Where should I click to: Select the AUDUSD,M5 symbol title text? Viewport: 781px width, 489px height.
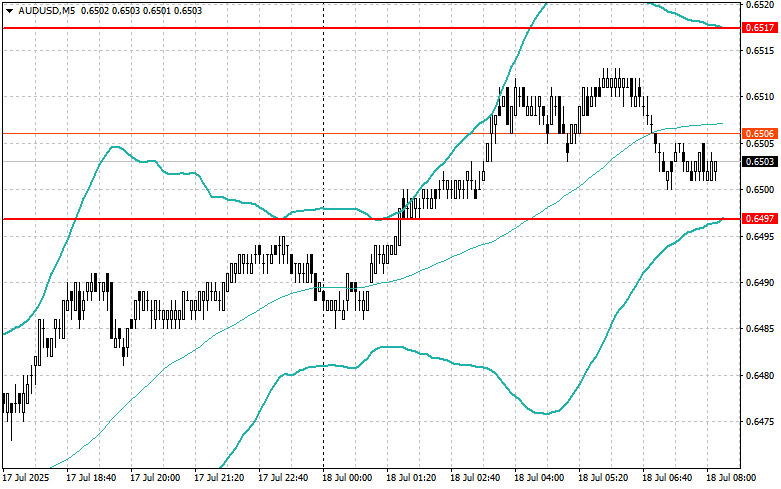pyautogui.click(x=46, y=10)
